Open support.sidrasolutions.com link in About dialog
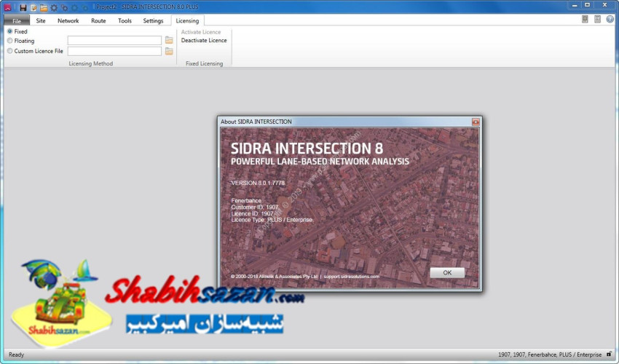Screen dimensions: 619x364 pyautogui.click(x=351, y=277)
